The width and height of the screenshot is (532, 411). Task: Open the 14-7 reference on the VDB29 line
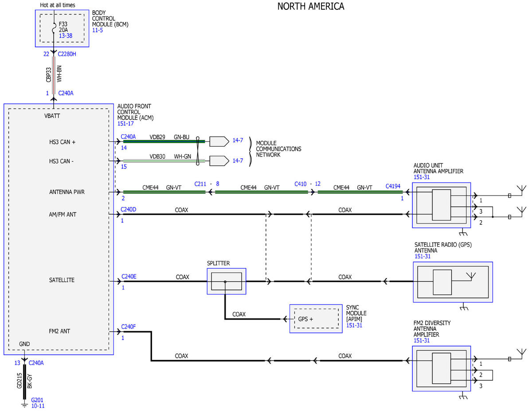tap(238, 140)
